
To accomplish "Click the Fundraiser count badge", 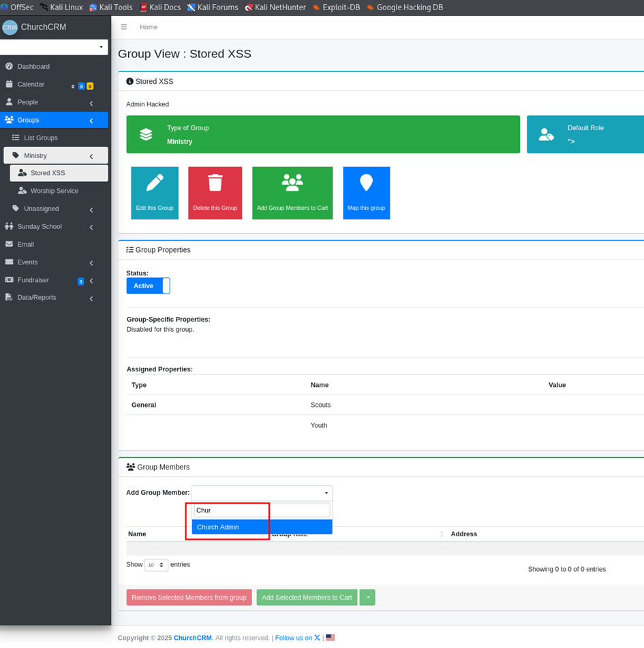I will (81, 281).
